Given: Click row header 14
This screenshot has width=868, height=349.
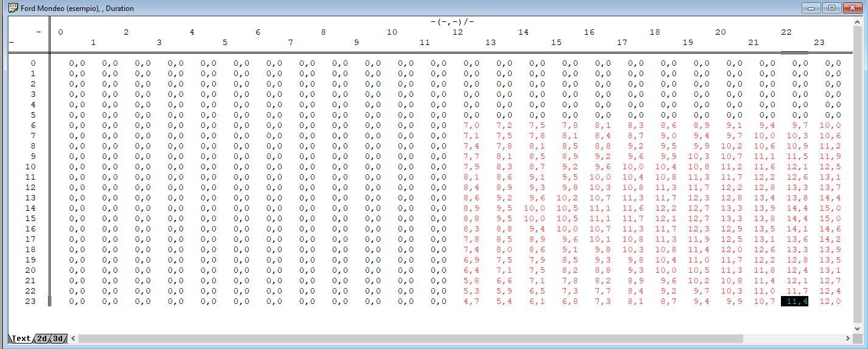Looking at the screenshot, I should [30, 208].
